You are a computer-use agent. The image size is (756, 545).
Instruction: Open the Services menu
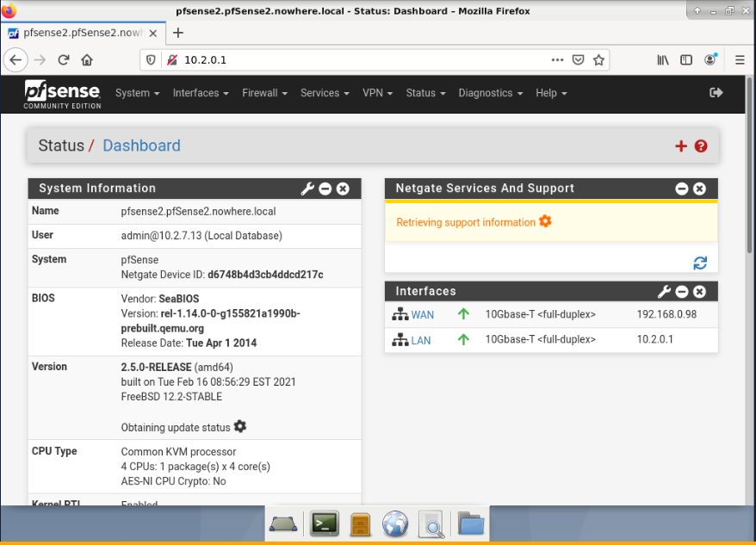click(x=325, y=93)
